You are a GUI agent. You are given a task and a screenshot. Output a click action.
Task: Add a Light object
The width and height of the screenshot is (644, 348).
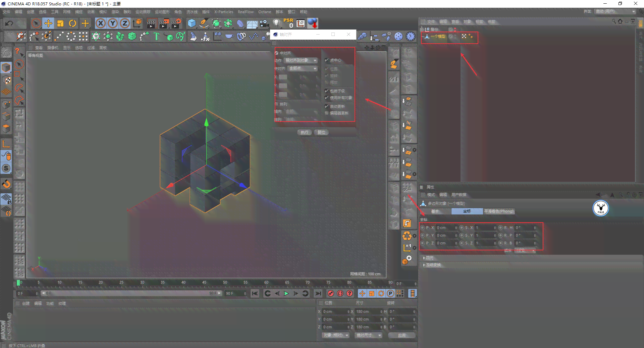276,23
